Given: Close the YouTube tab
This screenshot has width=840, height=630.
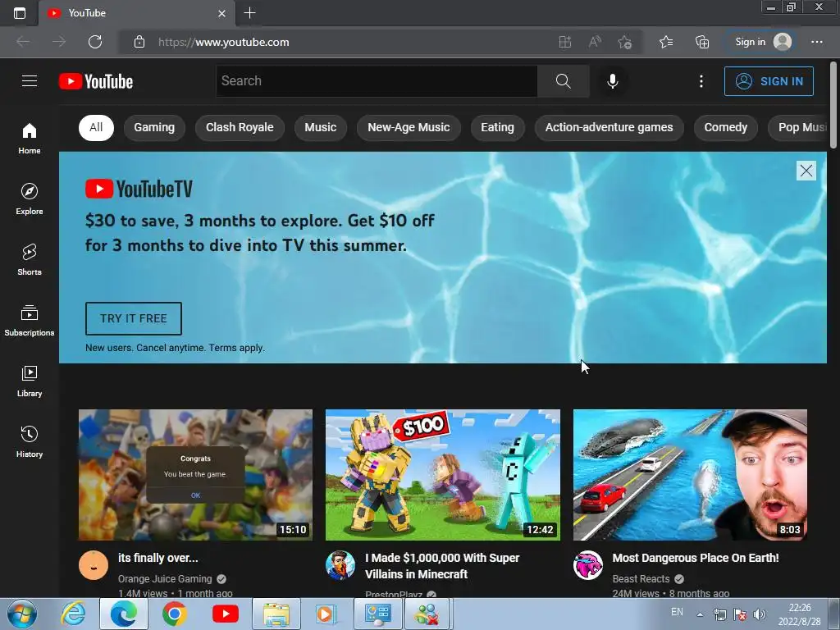Looking at the screenshot, I should pos(221,13).
